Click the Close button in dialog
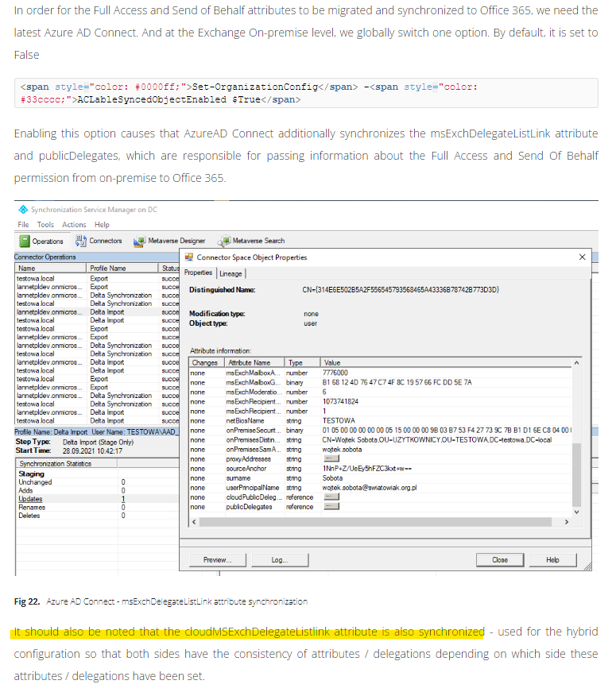 coord(500,560)
